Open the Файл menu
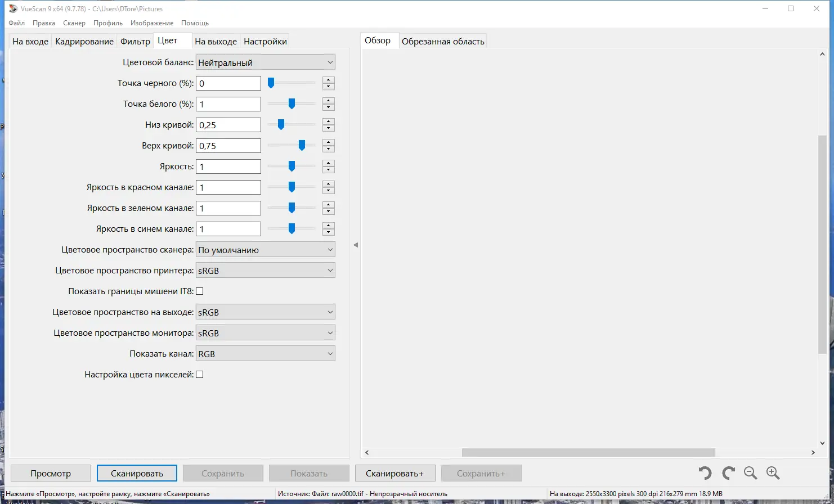This screenshot has height=504, width=834. tap(17, 23)
